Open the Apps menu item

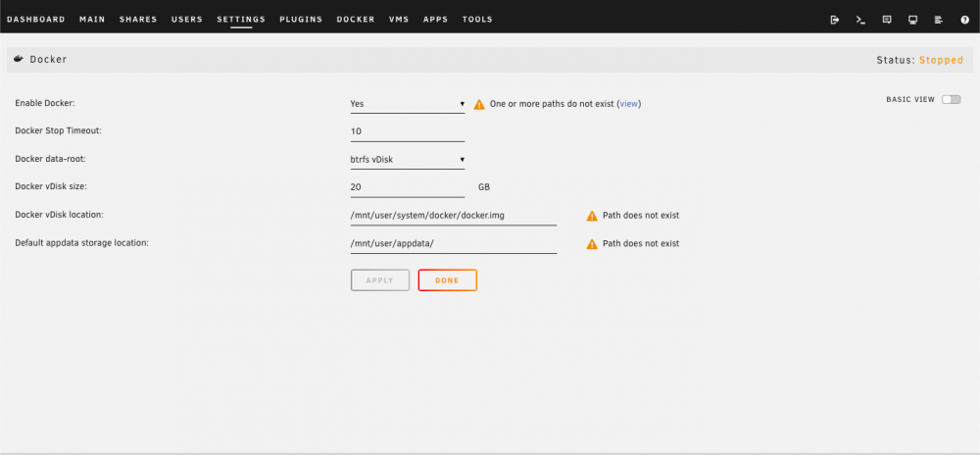436,20
